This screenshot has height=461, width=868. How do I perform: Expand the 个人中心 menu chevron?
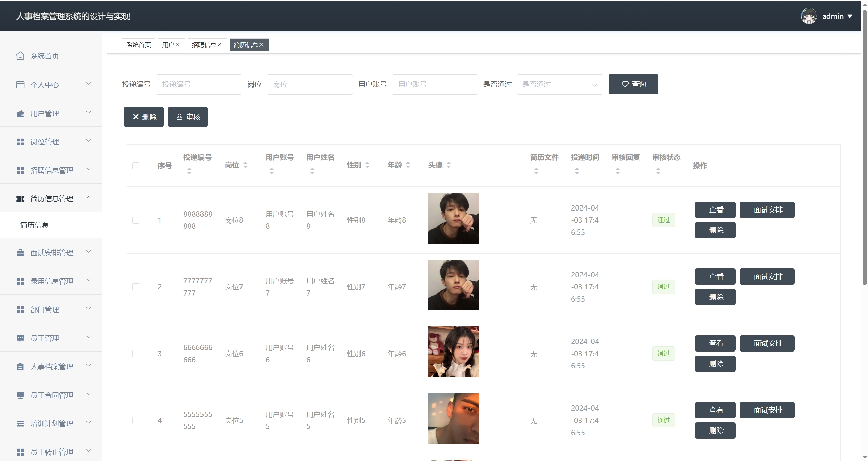pyautogui.click(x=89, y=84)
